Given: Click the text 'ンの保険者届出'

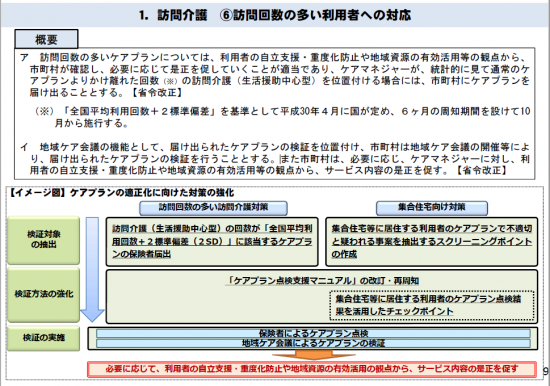Looking at the screenshot, I should [x=141, y=254].
